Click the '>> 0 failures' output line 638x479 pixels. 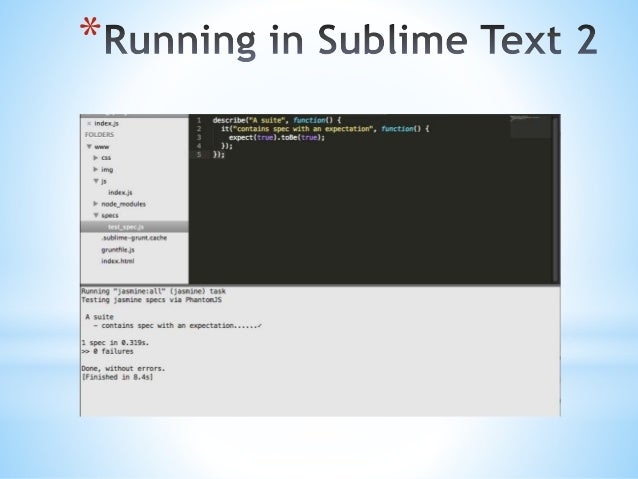click(107, 351)
